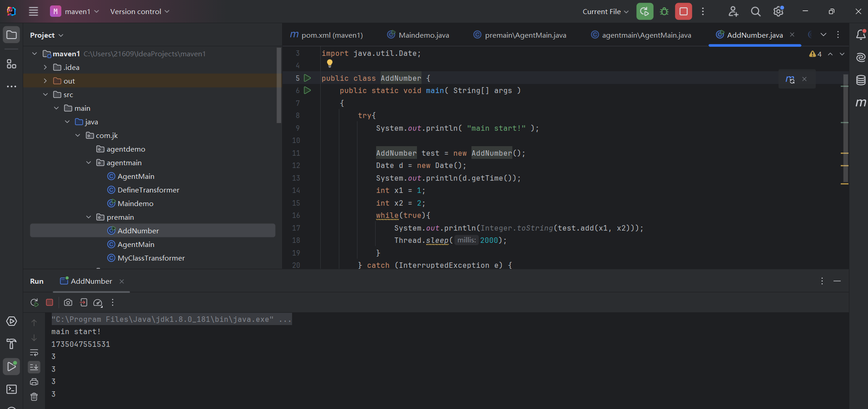This screenshot has width=868, height=409.
Task: Toggle scroll to end of console
Action: (x=34, y=367)
